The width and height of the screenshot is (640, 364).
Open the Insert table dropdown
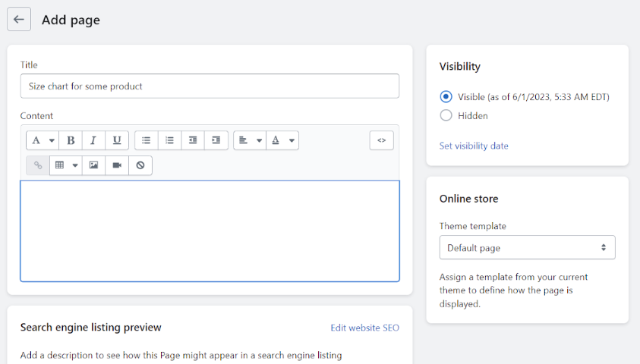coord(66,165)
